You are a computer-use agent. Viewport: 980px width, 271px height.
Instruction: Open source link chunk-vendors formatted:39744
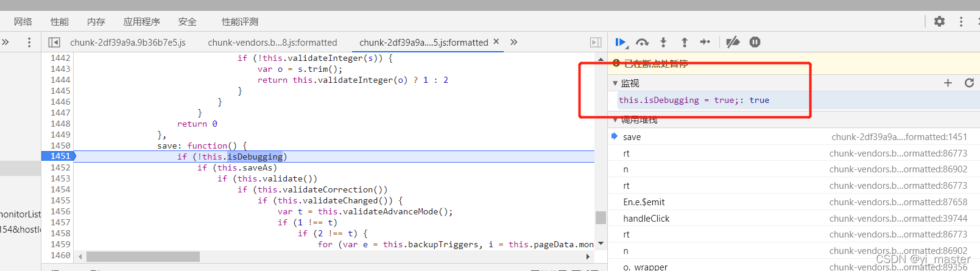pyautogui.click(x=898, y=219)
